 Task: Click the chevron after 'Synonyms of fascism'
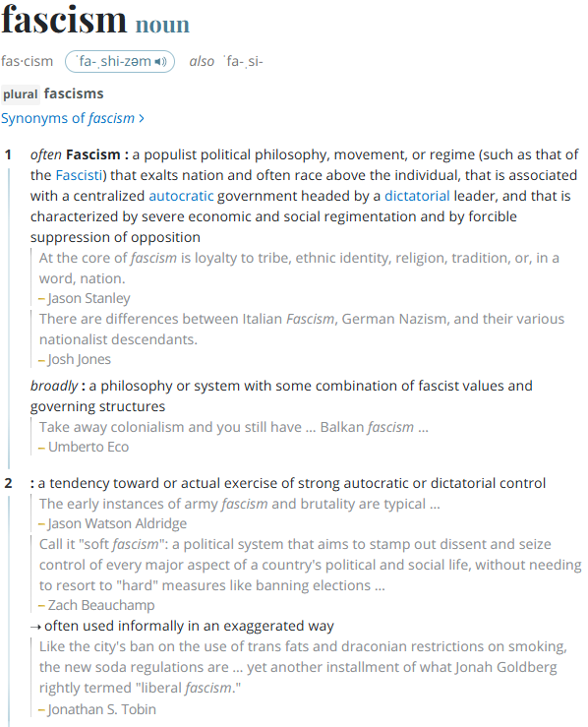142,119
